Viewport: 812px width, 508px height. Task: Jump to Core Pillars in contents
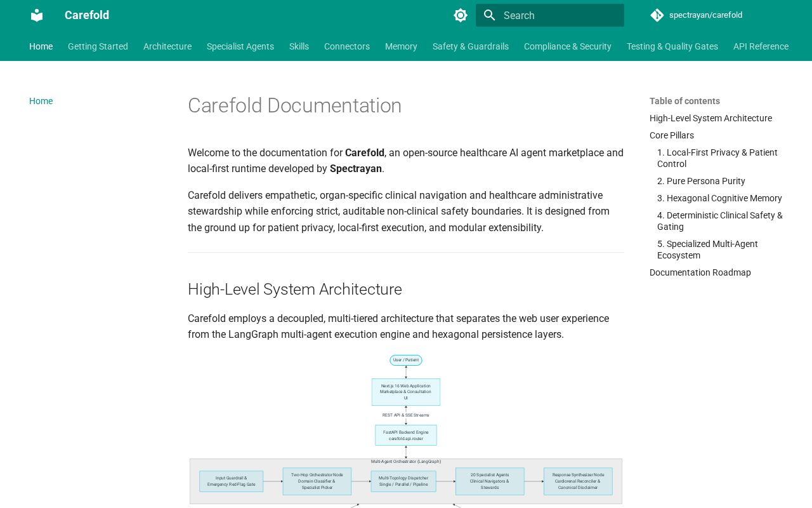[x=672, y=135]
